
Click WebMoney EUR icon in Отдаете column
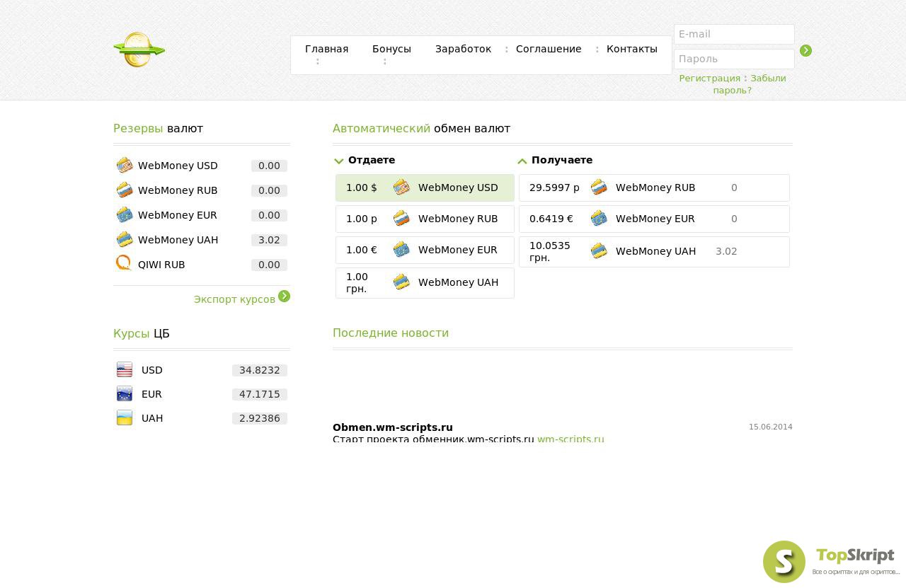[x=401, y=250]
